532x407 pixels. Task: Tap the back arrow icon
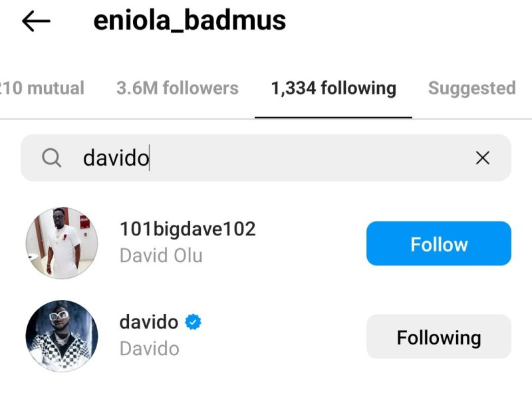(36, 21)
